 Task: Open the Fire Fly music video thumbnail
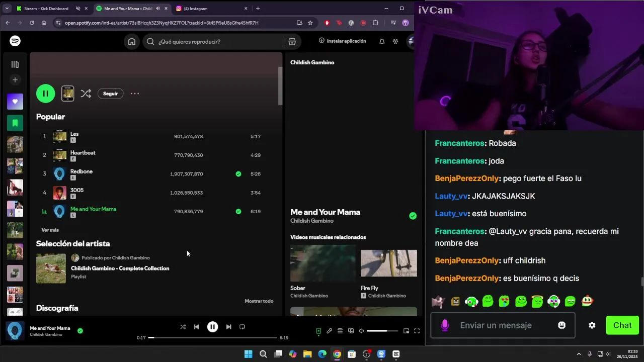388,263
